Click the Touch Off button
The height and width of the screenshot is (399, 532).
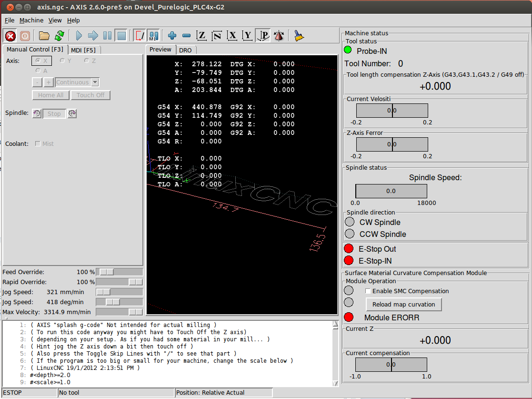90,95
